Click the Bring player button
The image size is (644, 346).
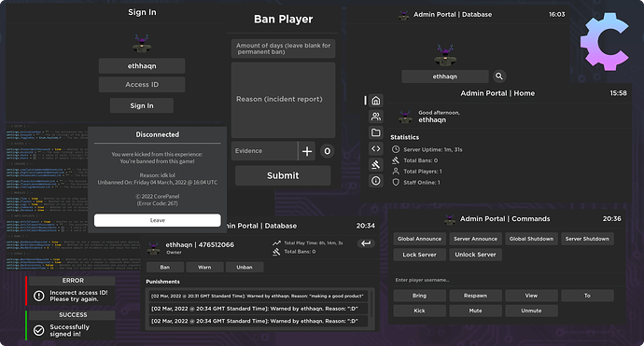click(419, 296)
